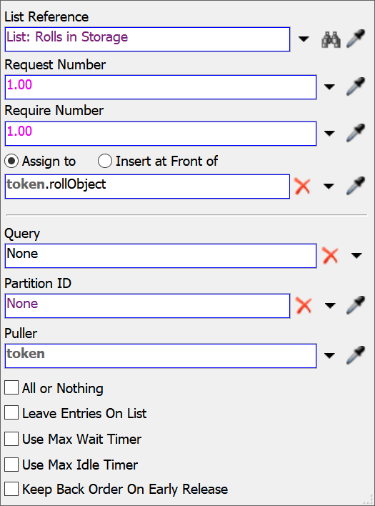375x506 pixels.
Task: Click the Puller field eyedropper sampler
Action: point(356,355)
